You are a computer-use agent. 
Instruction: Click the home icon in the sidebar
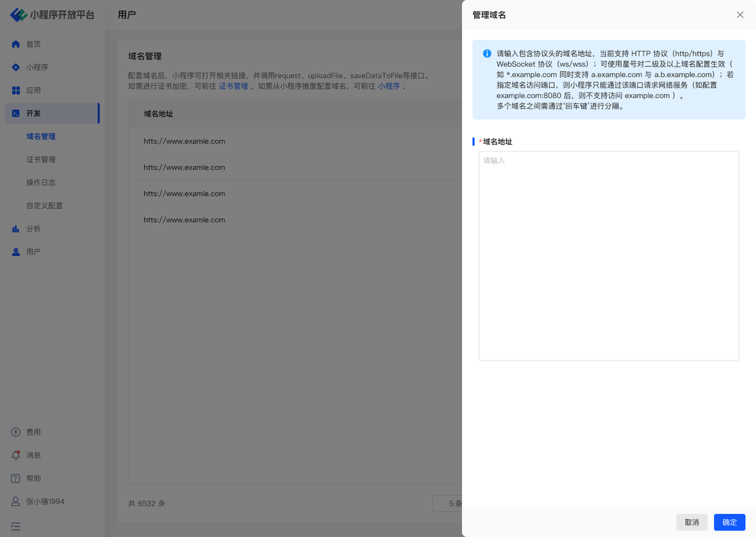[x=16, y=44]
